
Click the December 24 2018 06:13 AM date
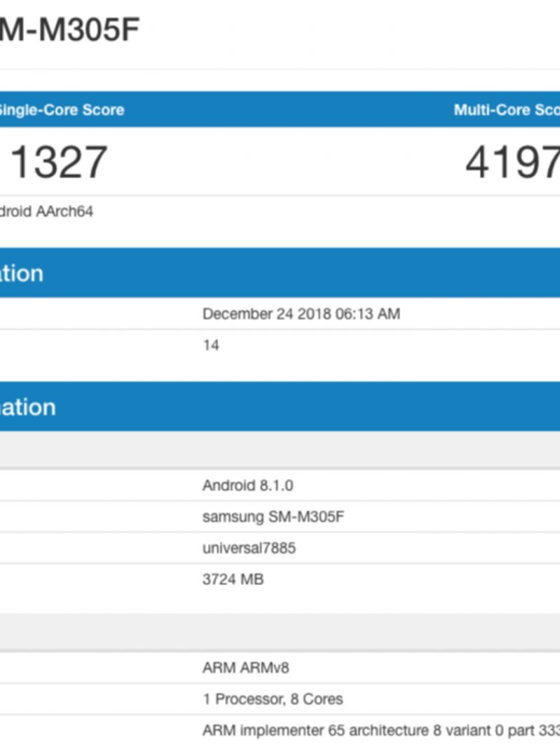(x=301, y=313)
